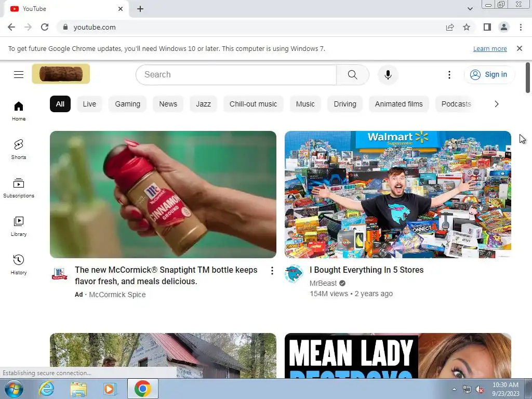Open the Home sidebar item

[x=19, y=111]
